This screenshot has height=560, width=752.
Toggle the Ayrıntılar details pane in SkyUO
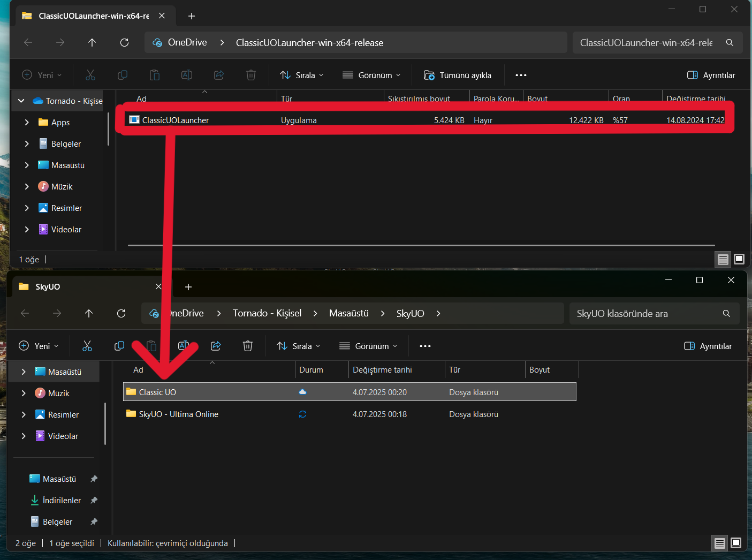coord(708,346)
